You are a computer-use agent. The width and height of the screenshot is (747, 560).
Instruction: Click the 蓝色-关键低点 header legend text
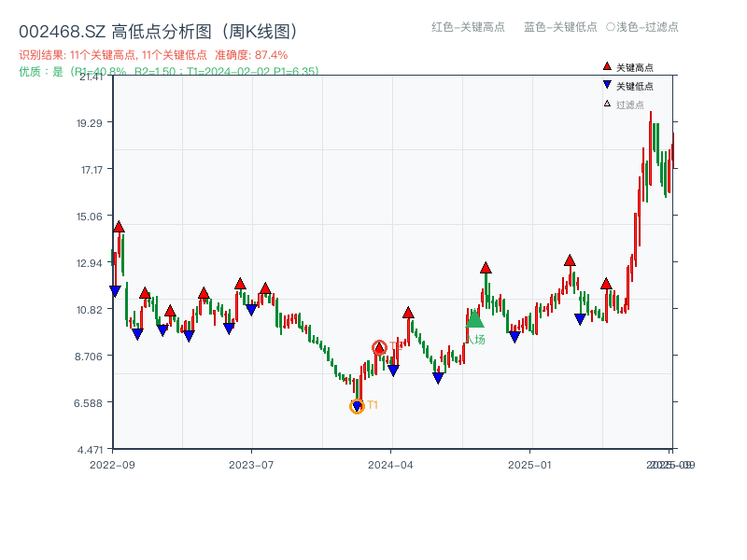[560, 27]
